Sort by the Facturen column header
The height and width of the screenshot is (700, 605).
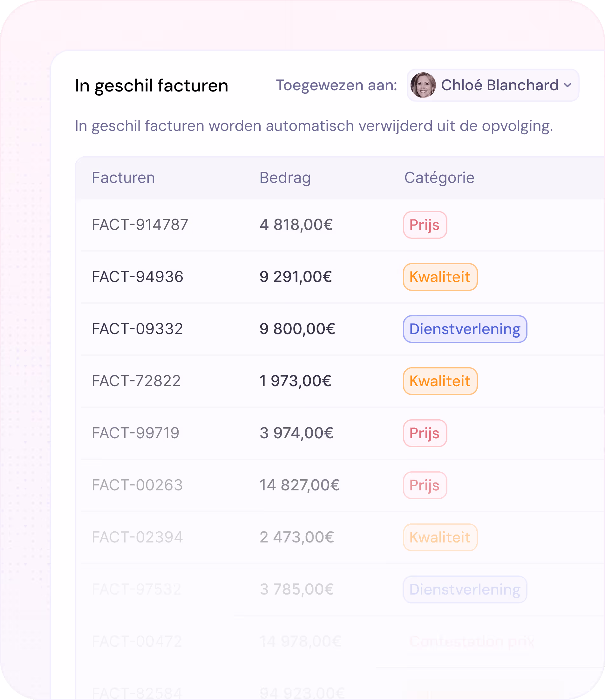[x=123, y=178]
